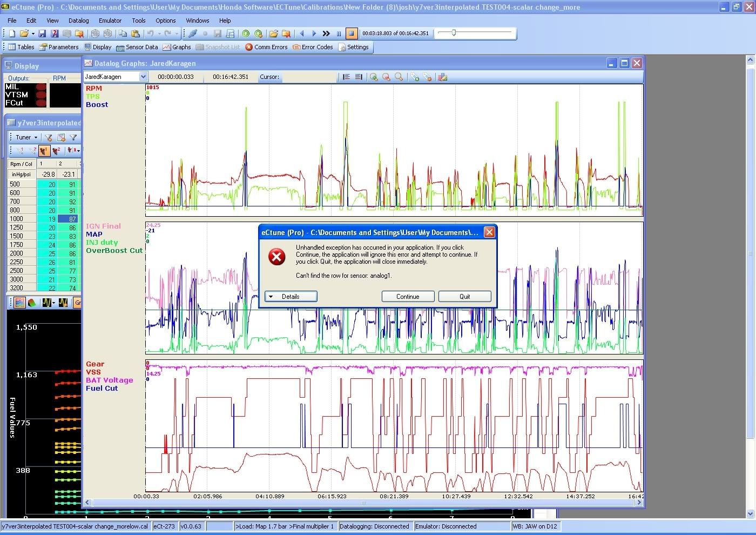Click the remove filter funnel icon
Image resolution: width=756 pixels, height=535 pixels.
tap(49, 137)
